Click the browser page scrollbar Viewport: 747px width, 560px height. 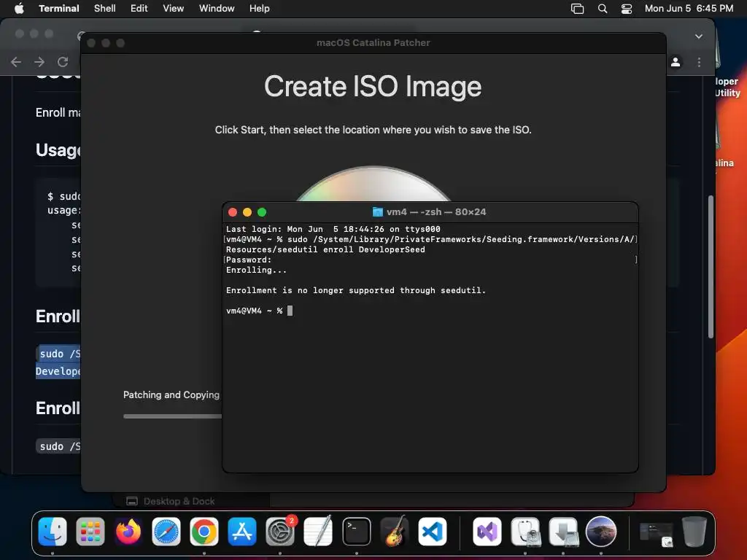point(711,267)
